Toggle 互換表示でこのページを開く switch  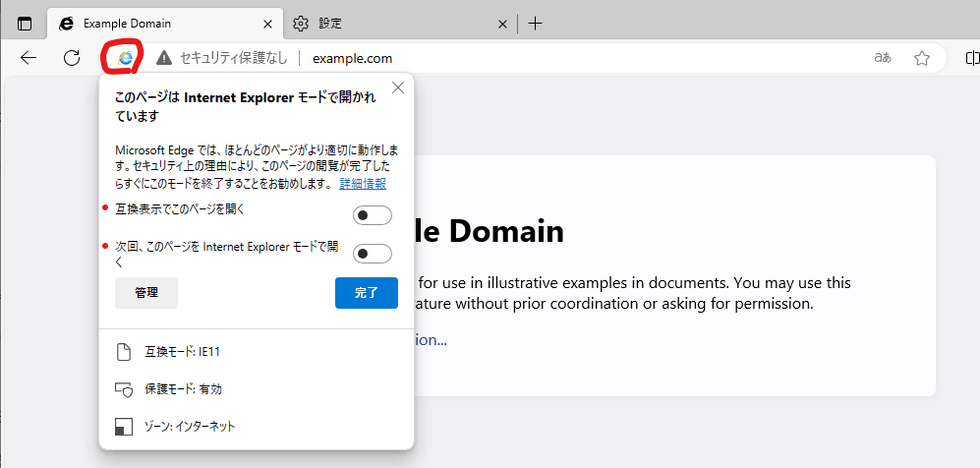372,215
